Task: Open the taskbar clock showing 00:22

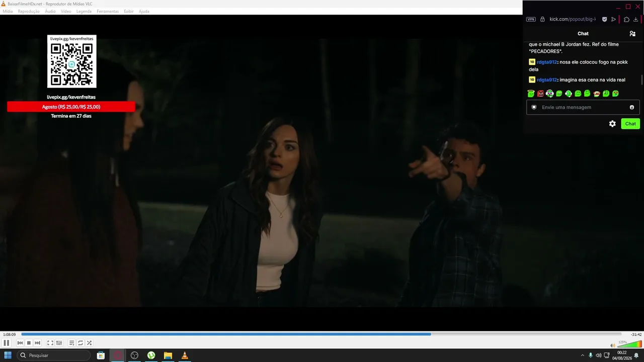Action: click(x=622, y=355)
